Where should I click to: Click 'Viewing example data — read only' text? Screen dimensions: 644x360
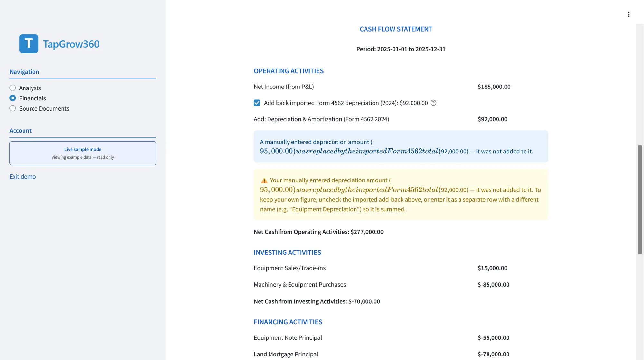pyautogui.click(x=83, y=157)
